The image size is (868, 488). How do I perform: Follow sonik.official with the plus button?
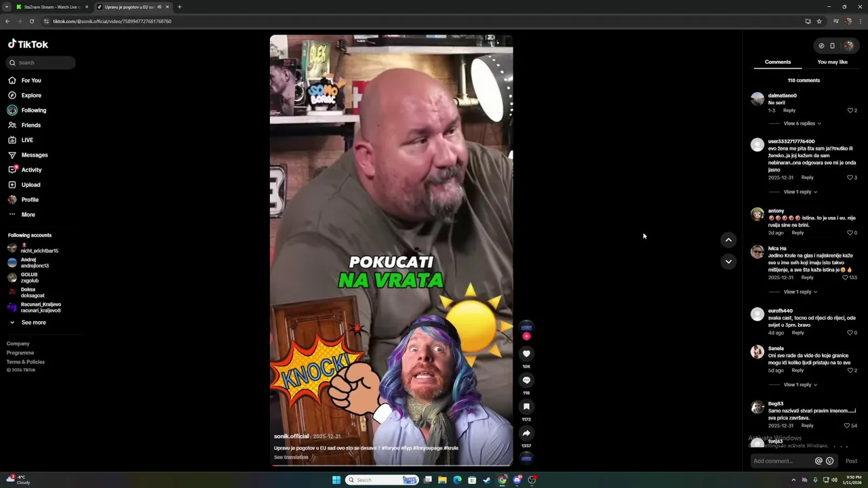pyautogui.click(x=526, y=336)
